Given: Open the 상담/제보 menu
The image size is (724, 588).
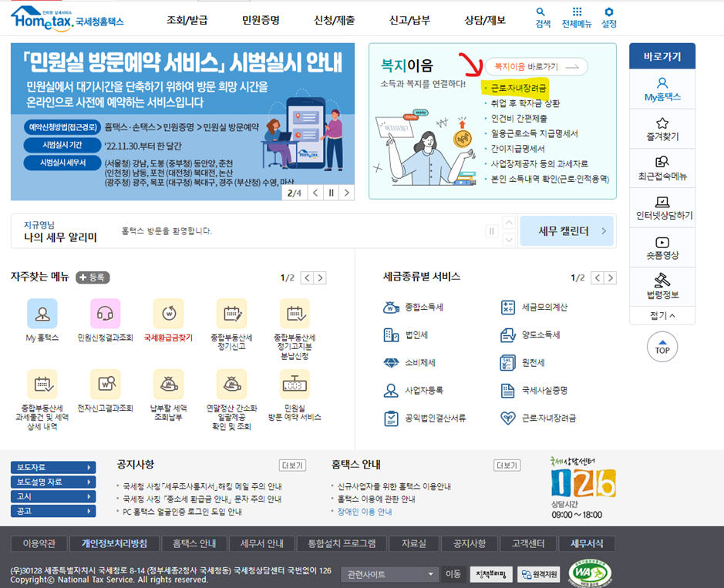Looking at the screenshot, I should tap(485, 20).
